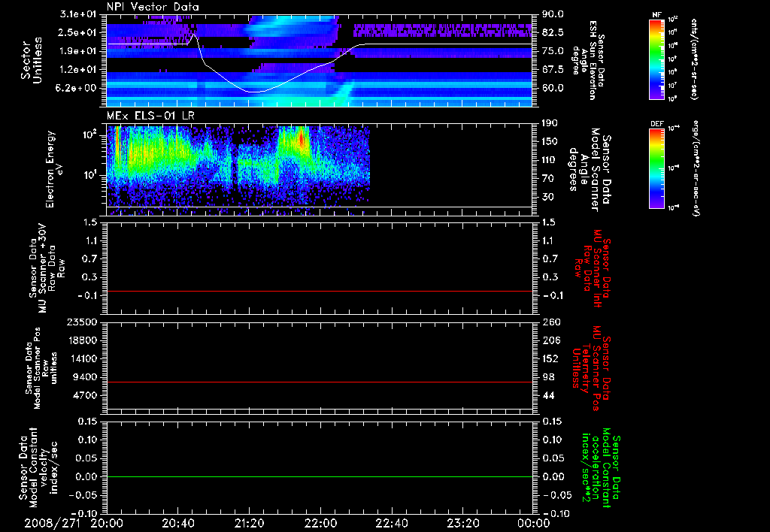Click the 70 scanner angle tick label
The height and width of the screenshot is (532, 770).
coord(548,179)
